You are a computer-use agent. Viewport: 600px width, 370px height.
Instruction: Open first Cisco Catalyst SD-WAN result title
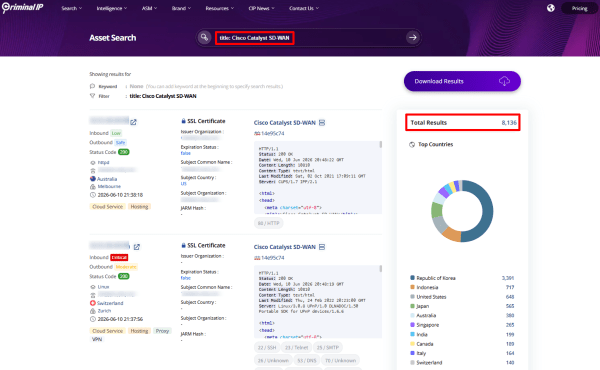285,123
